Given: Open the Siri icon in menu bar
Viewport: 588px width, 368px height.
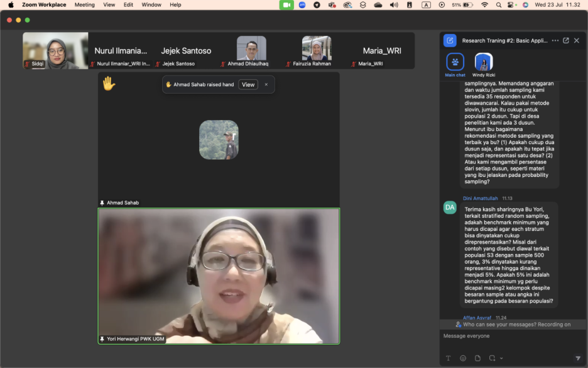Looking at the screenshot, I should click(525, 5).
